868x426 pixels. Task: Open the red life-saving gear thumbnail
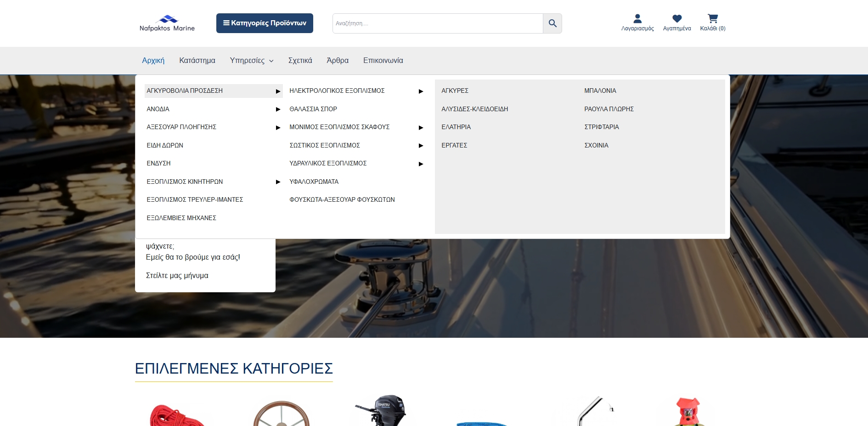click(x=688, y=411)
